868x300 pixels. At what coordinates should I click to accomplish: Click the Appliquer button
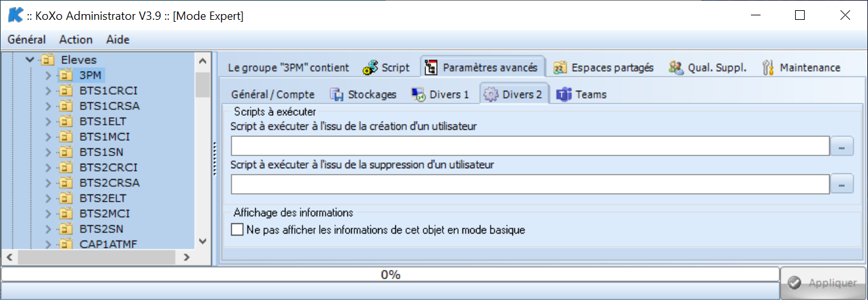823,283
